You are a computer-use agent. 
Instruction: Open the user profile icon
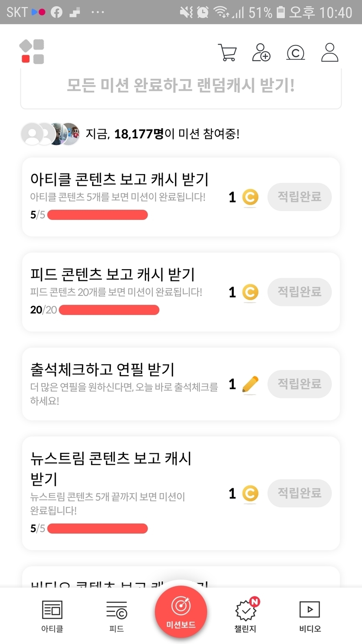[x=330, y=53]
